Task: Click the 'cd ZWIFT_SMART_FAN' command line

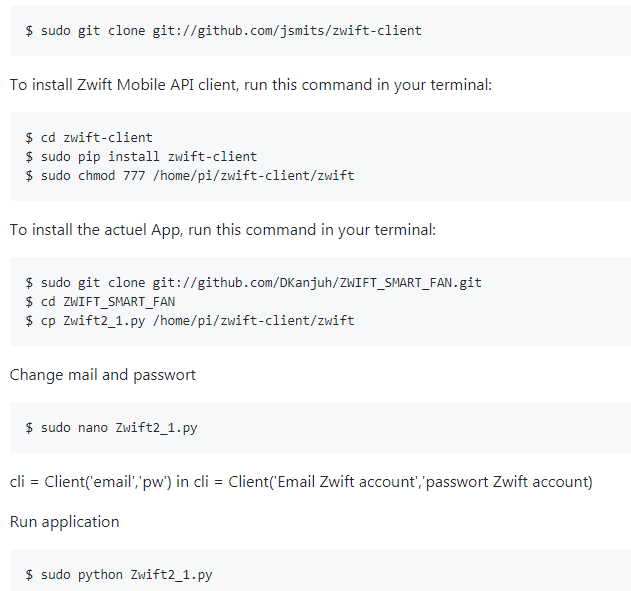Action: coord(100,302)
